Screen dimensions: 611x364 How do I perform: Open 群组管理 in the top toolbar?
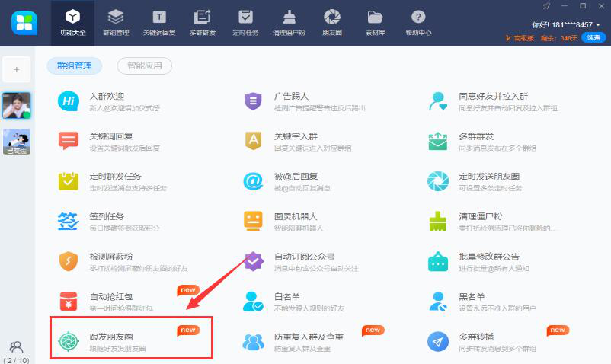(116, 24)
